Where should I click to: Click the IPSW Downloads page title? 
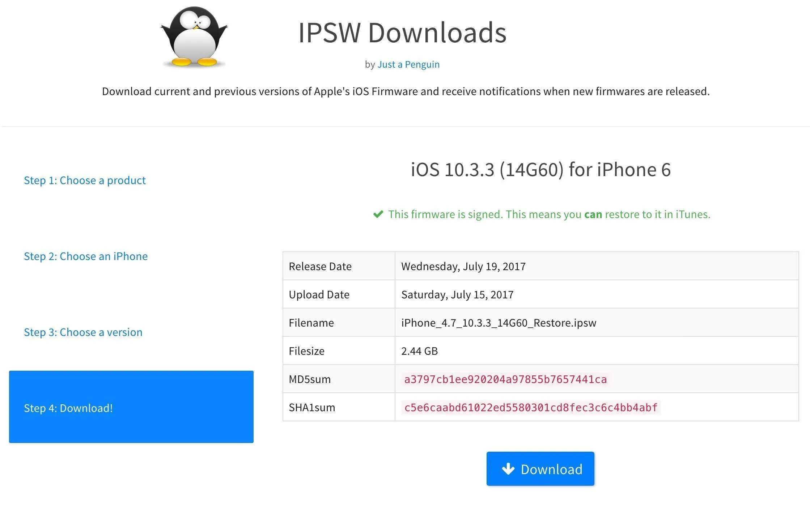[402, 33]
